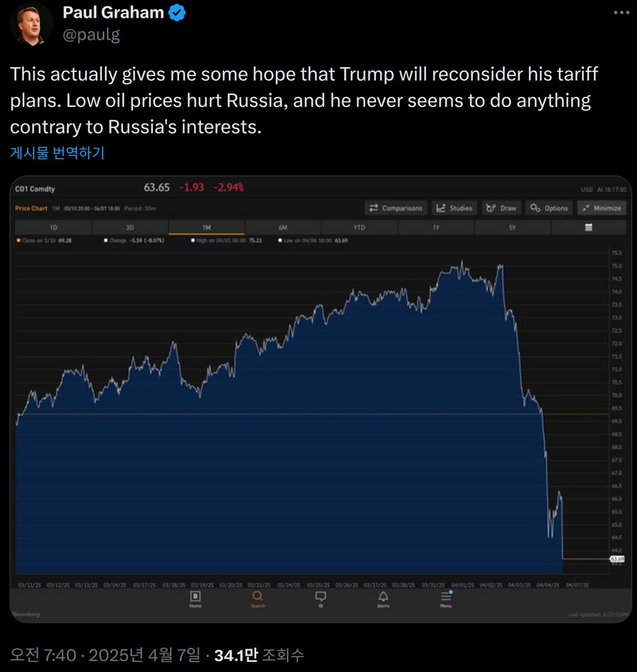
Task: Open the Studies button
Action: pyautogui.click(x=454, y=208)
